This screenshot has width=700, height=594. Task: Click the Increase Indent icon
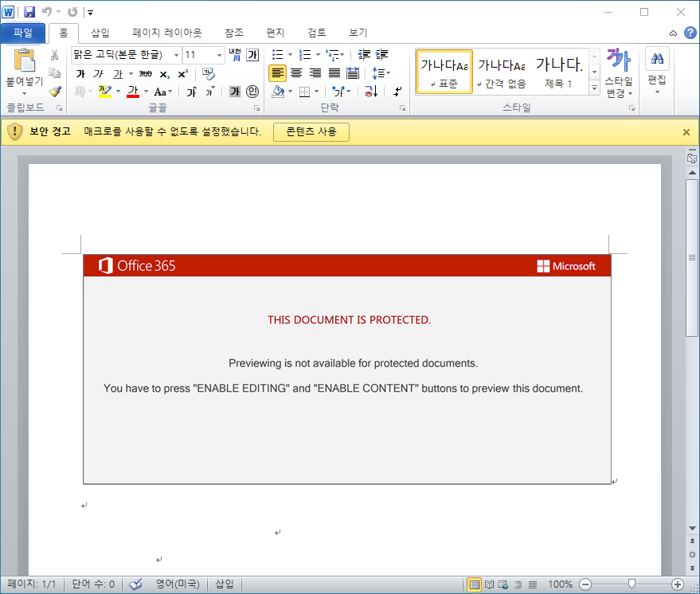point(382,54)
